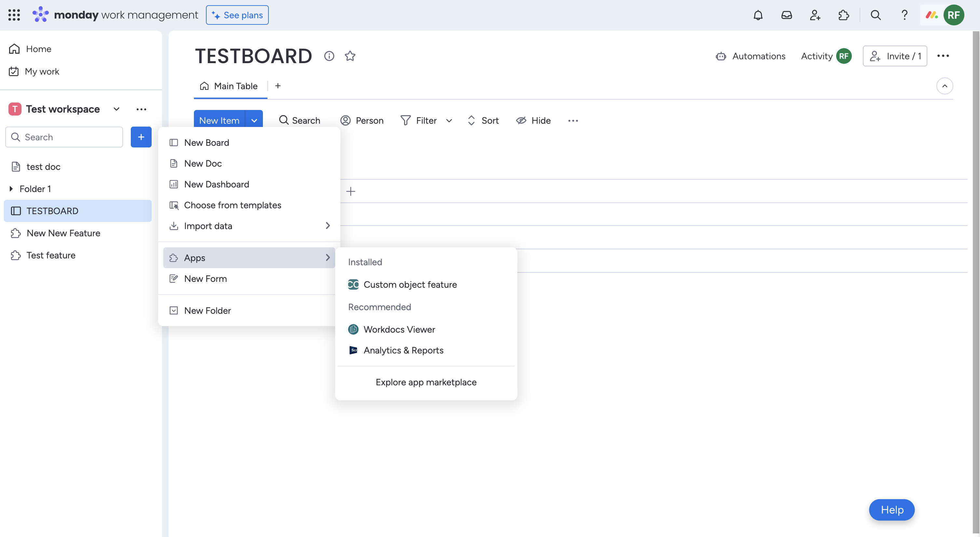The image size is (980, 537).
Task: Select New Dashboard from the menu
Action: 216,184
